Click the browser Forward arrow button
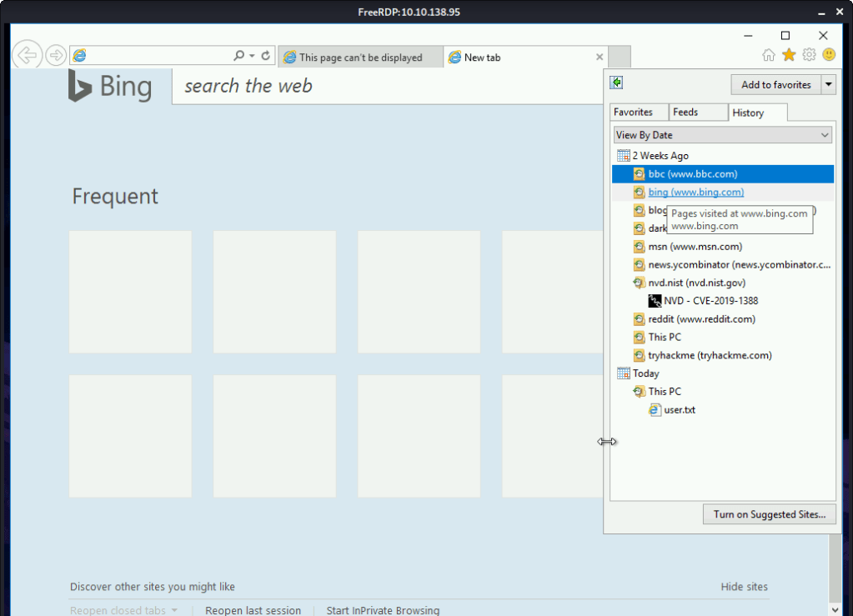This screenshot has height=616, width=853. pyautogui.click(x=56, y=56)
